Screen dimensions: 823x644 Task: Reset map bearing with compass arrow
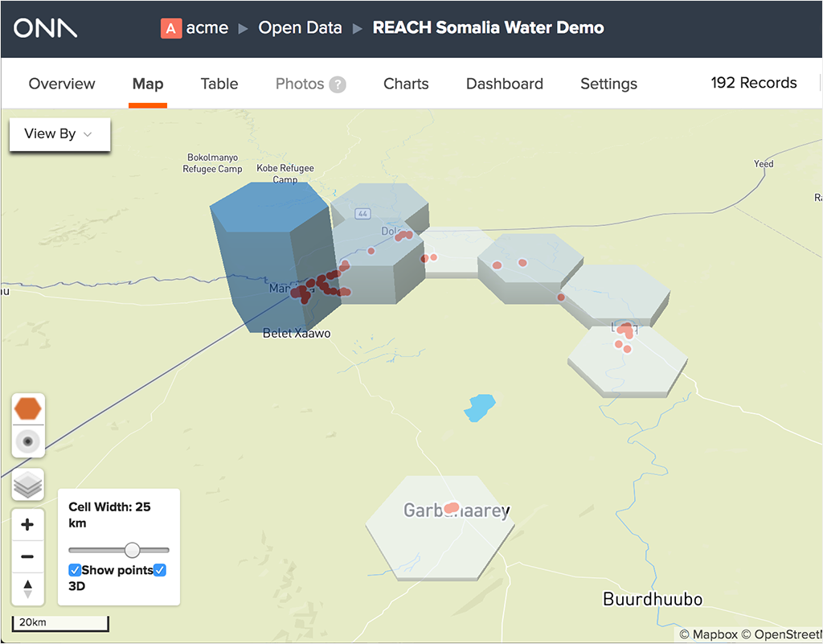28,589
